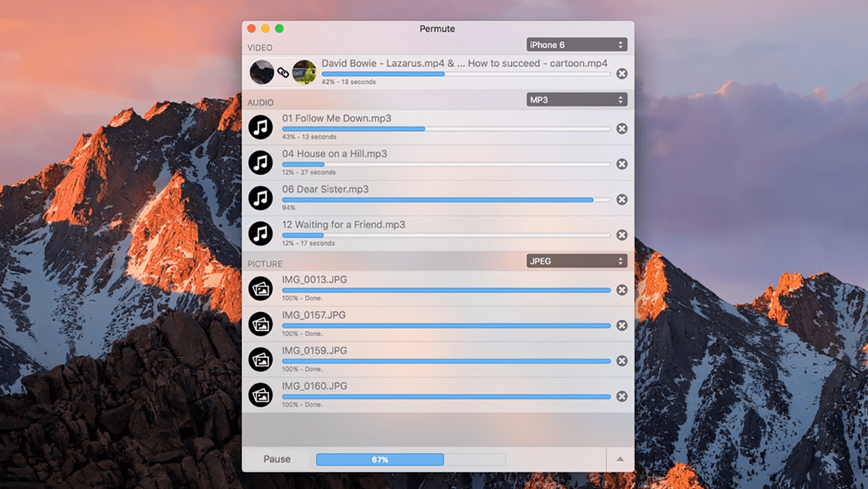
Task: Click music icon for 12 Waiting for a Friend
Action: [x=260, y=233]
